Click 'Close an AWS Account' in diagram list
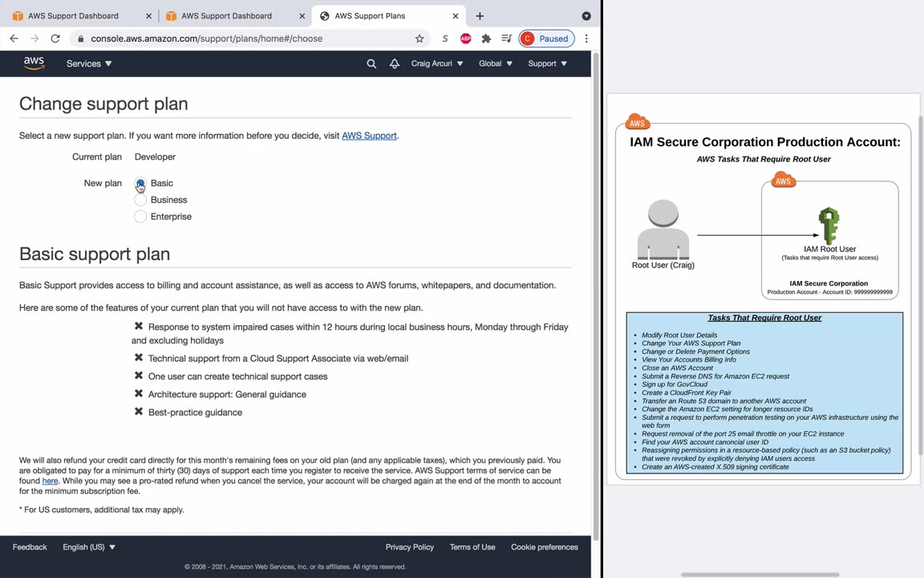The height and width of the screenshot is (578, 924). click(x=677, y=368)
